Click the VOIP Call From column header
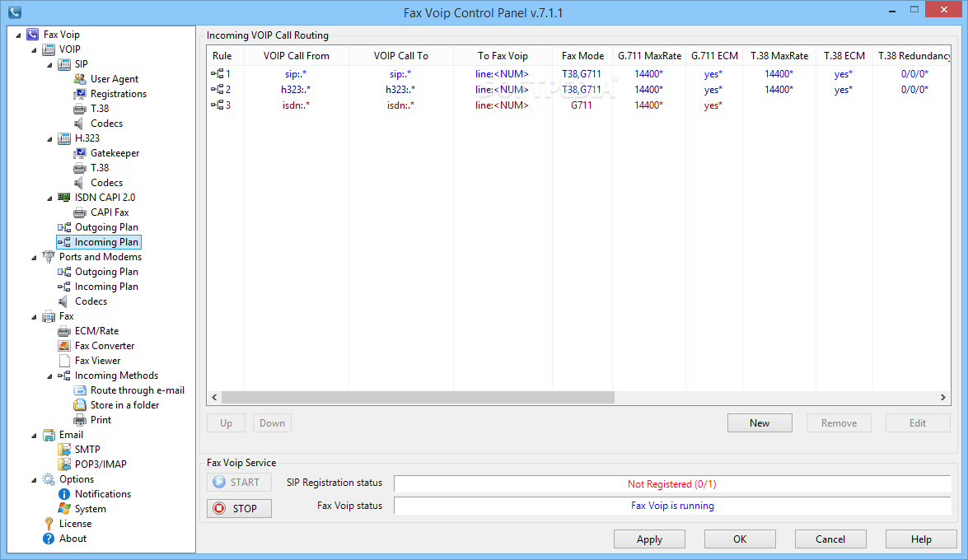 (x=297, y=55)
